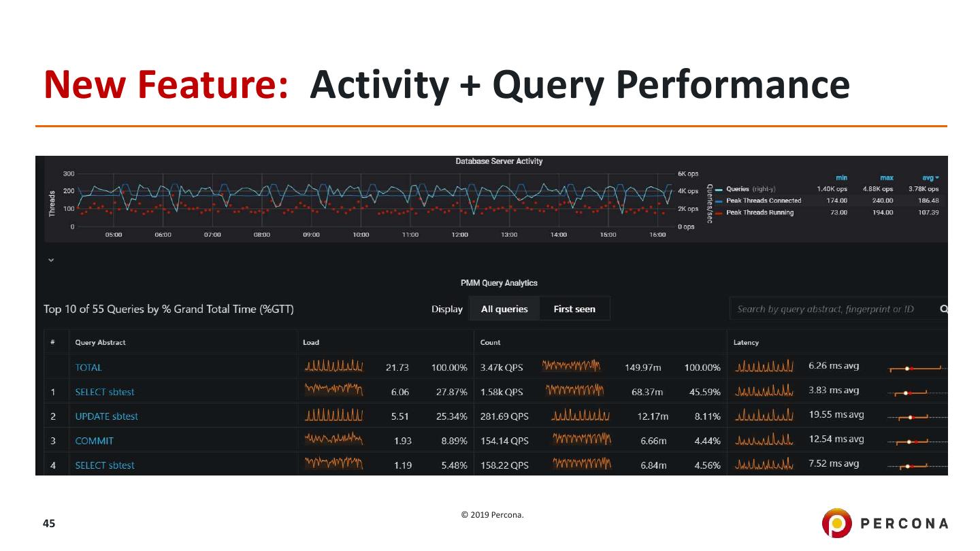Screen dimensions: 980x551
Task: Sort by the max column header
Action: click(886, 178)
